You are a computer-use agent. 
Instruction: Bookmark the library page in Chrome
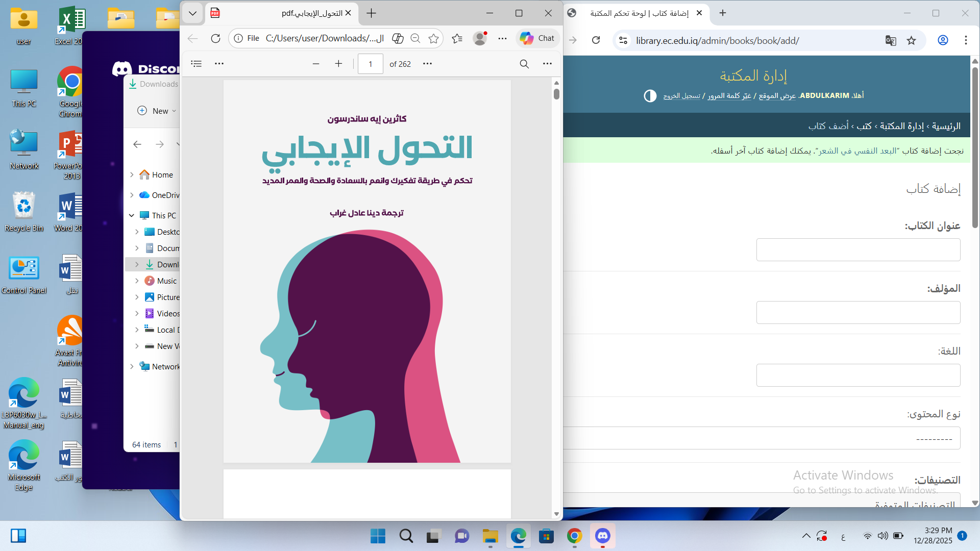(x=912, y=40)
